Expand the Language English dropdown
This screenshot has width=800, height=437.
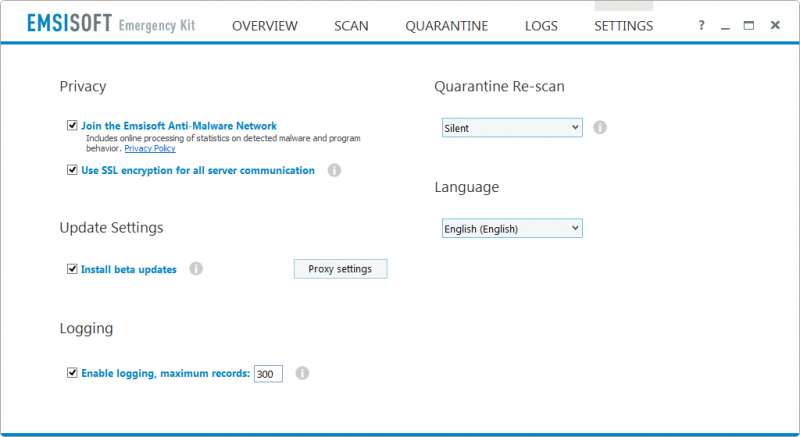coord(512,228)
